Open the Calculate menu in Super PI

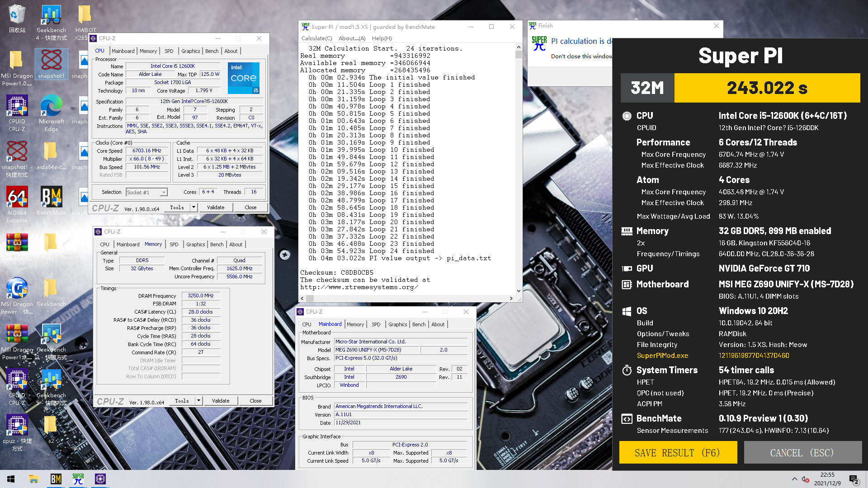[316, 38]
